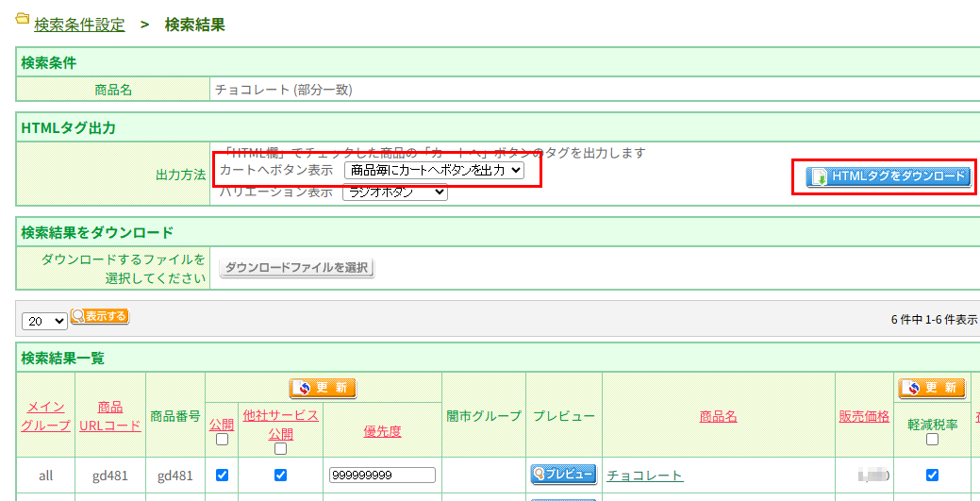Open the 検索条件設定 breadcrumb link
This screenshot has width=980, height=501.
[x=79, y=25]
